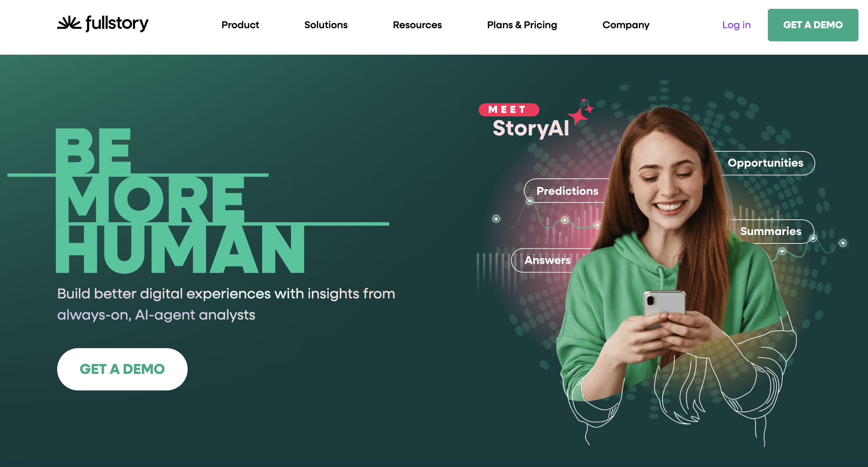Image resolution: width=868 pixels, height=467 pixels.
Task: Select the Predictions pill label
Action: 567,191
